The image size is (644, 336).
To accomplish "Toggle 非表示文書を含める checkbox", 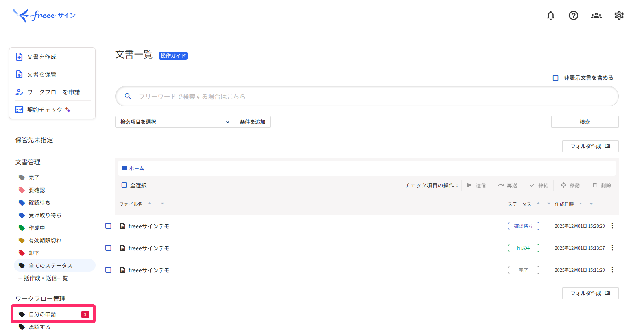I will [555, 78].
